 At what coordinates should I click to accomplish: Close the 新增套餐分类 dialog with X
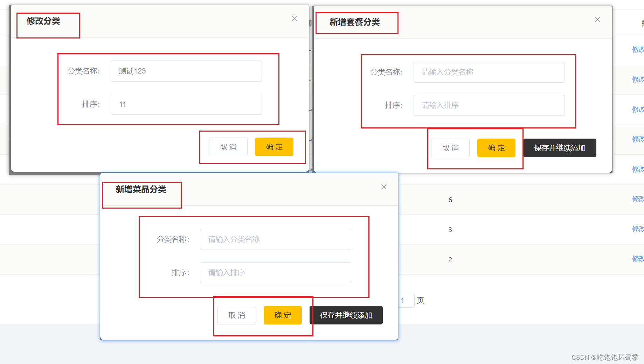point(597,20)
